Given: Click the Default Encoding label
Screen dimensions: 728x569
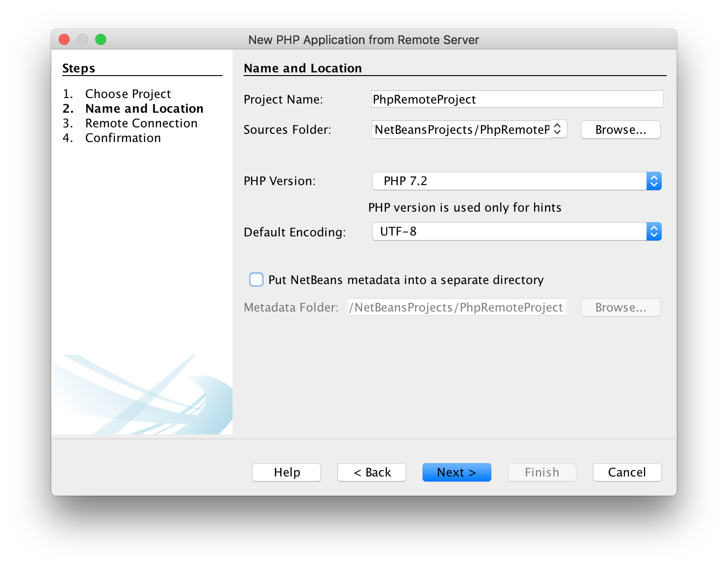Looking at the screenshot, I should [x=295, y=232].
